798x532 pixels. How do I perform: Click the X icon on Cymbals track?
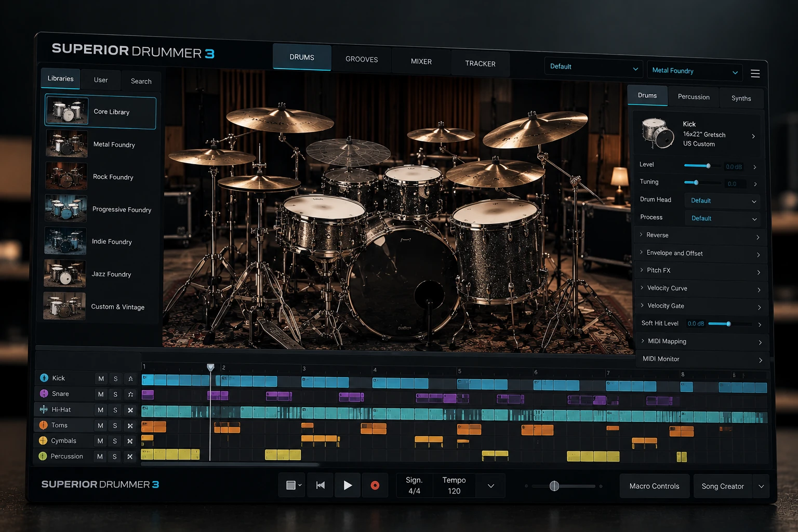pyautogui.click(x=130, y=441)
